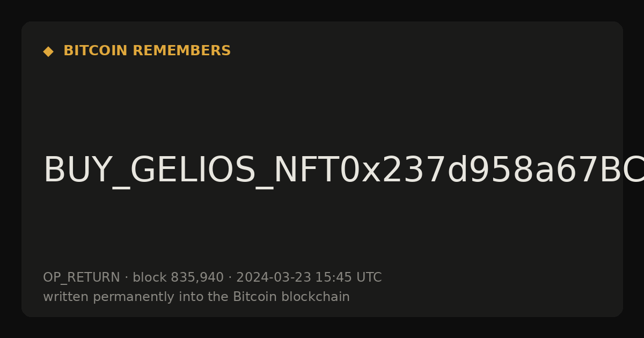
Task: Click the phrase written permanently
Action: pos(104,297)
